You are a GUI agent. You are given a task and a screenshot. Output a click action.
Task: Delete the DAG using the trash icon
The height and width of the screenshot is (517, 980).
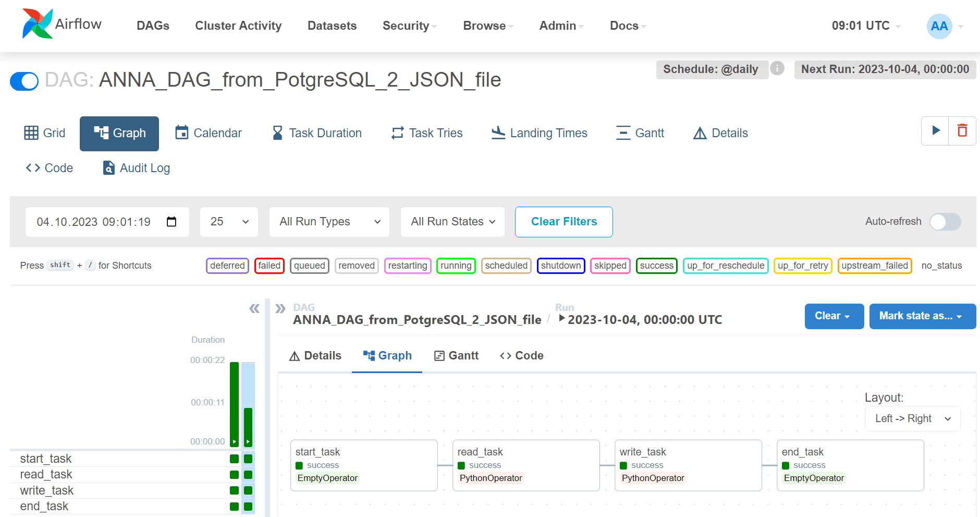[962, 130]
